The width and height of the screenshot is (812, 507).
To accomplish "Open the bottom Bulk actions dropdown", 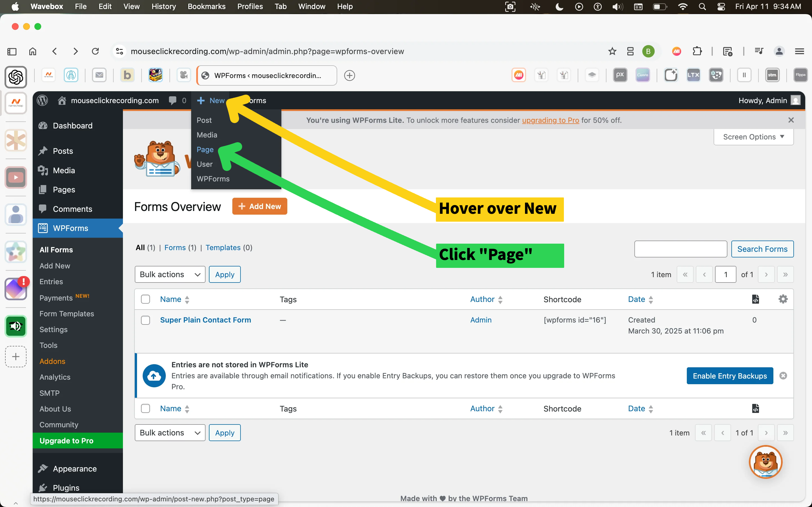I will (x=170, y=433).
